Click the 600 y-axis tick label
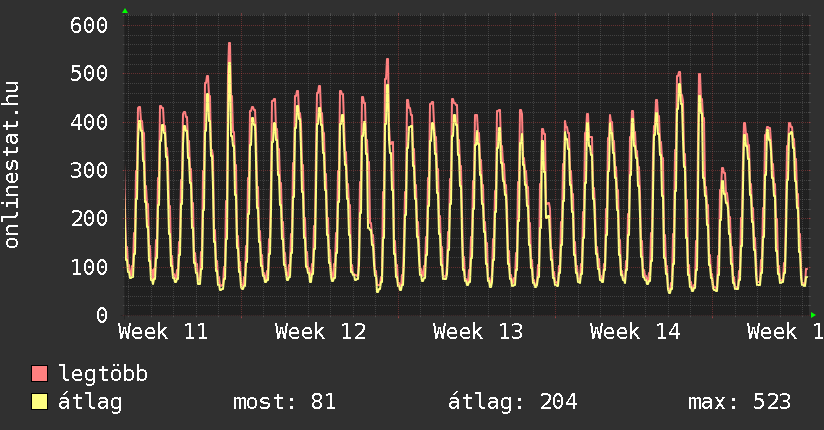 coord(88,26)
